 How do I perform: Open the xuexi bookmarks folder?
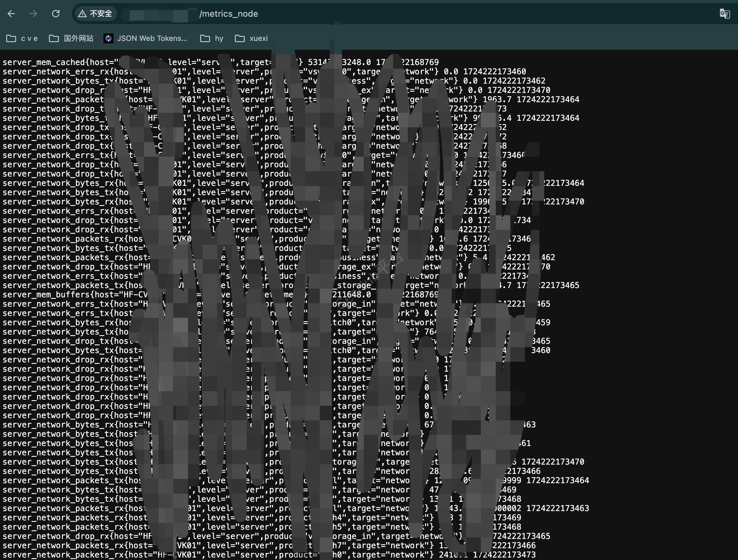pos(252,38)
